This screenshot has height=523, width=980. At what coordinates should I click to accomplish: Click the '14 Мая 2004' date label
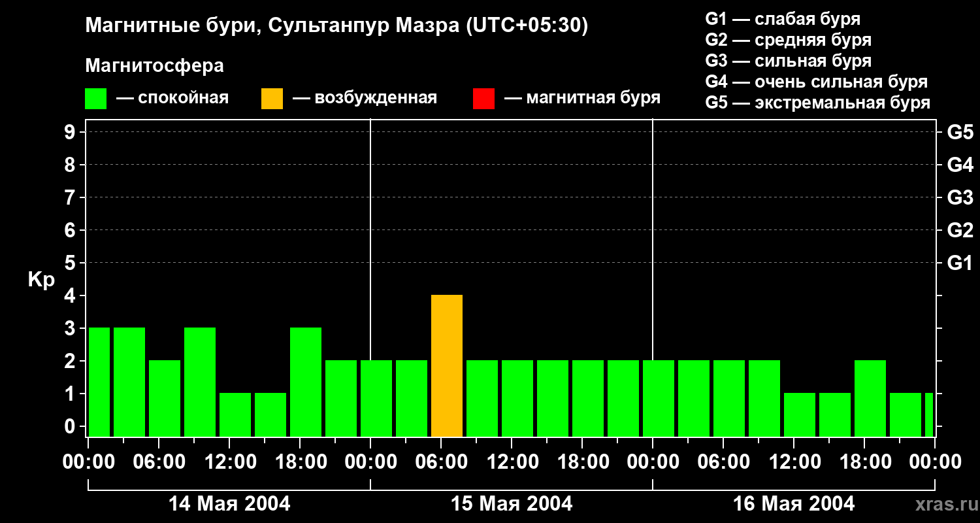tap(229, 503)
